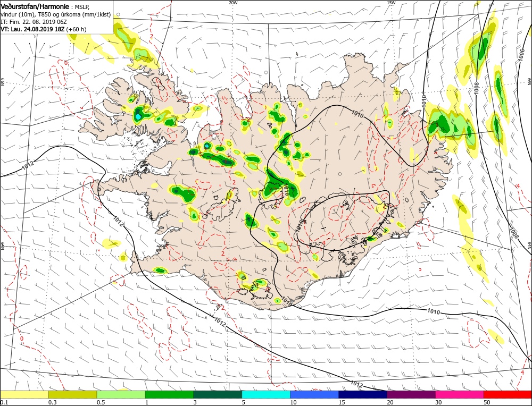The width and height of the screenshot is (532, 406).
Task: Click the IT: Fim. 22. 08. 2019 06Z line
Action: pos(35,22)
